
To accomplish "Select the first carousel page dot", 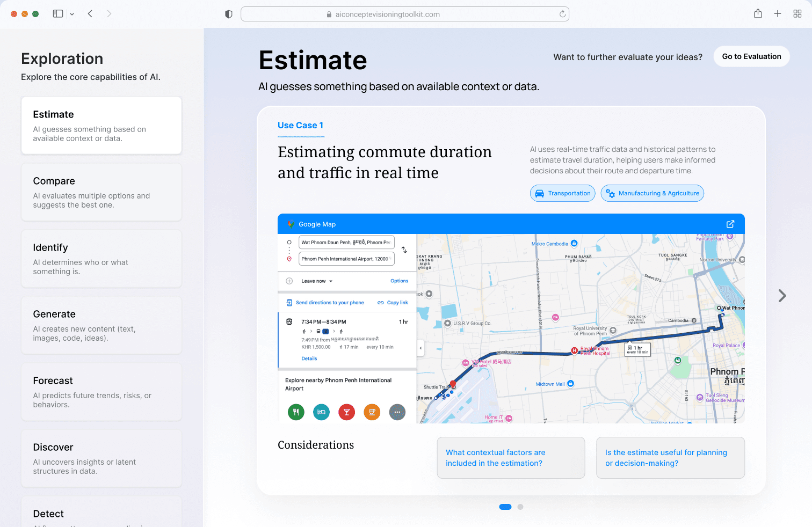I will pos(505,507).
